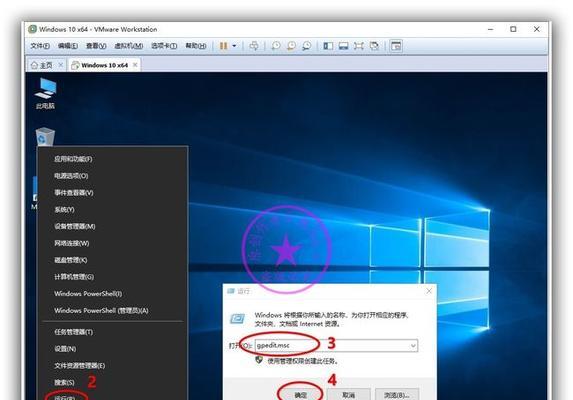573x400 pixels.
Task: Open snapshot manager using the third clock icon
Action: pos(307,46)
